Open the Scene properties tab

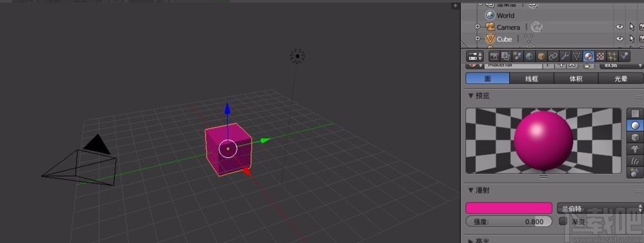(x=518, y=56)
